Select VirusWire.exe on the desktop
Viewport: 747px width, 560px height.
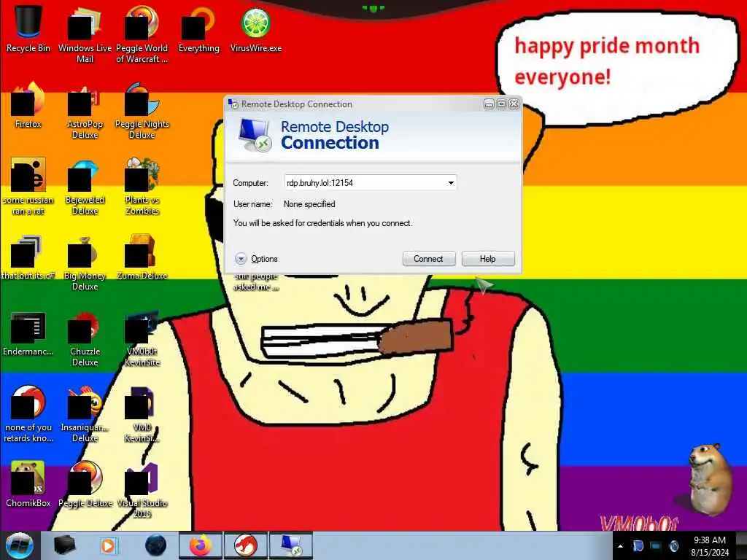point(256,28)
